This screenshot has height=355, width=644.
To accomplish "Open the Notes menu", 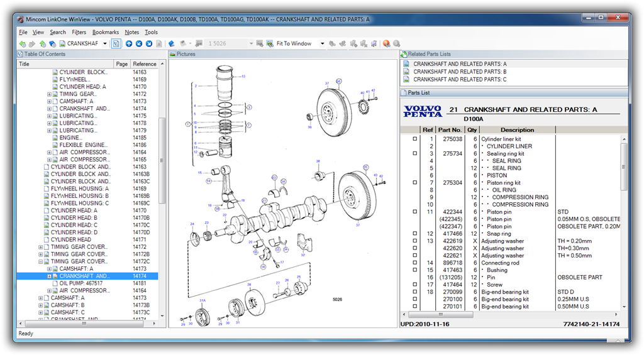I will 132,32.
